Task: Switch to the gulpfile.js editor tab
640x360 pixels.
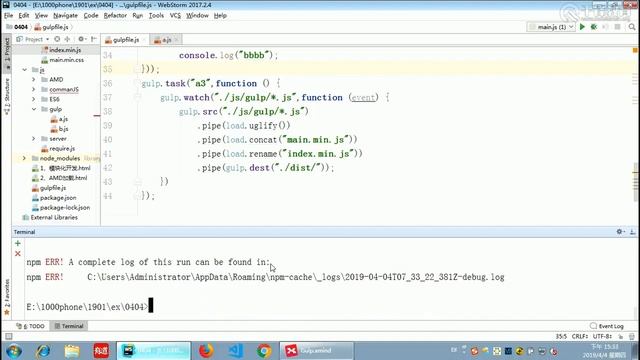Action: (126, 40)
